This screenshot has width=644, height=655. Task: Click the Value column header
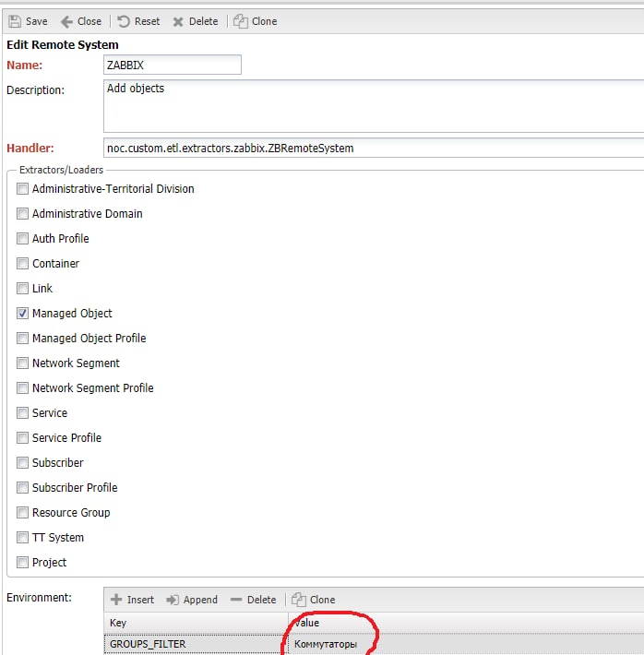[466, 623]
